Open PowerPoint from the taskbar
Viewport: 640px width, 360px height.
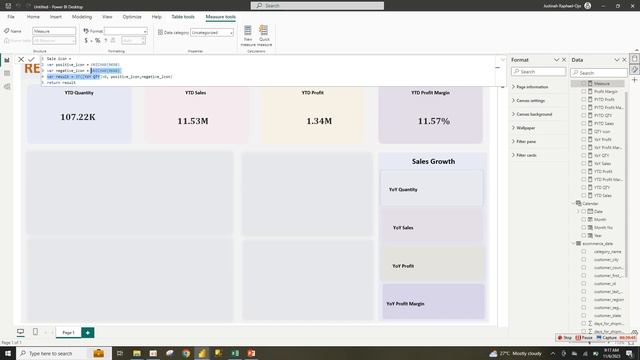coord(251,353)
